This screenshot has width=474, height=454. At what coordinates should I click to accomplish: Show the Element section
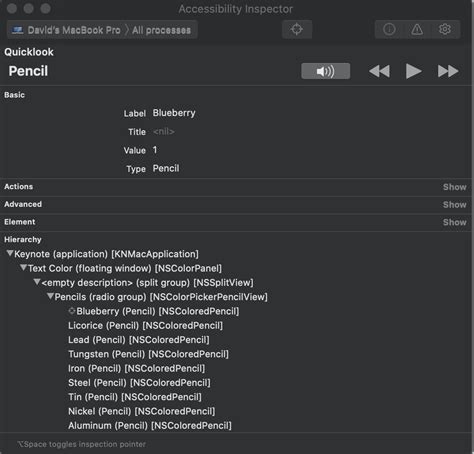pos(454,222)
